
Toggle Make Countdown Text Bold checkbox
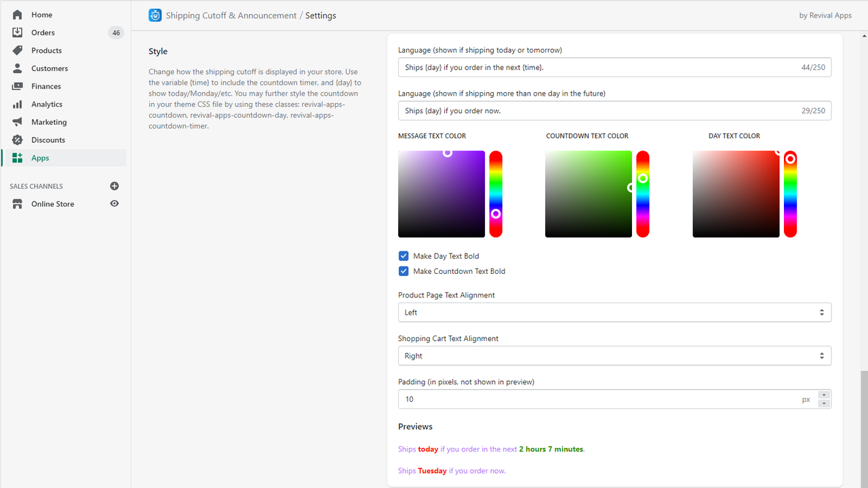[403, 271]
